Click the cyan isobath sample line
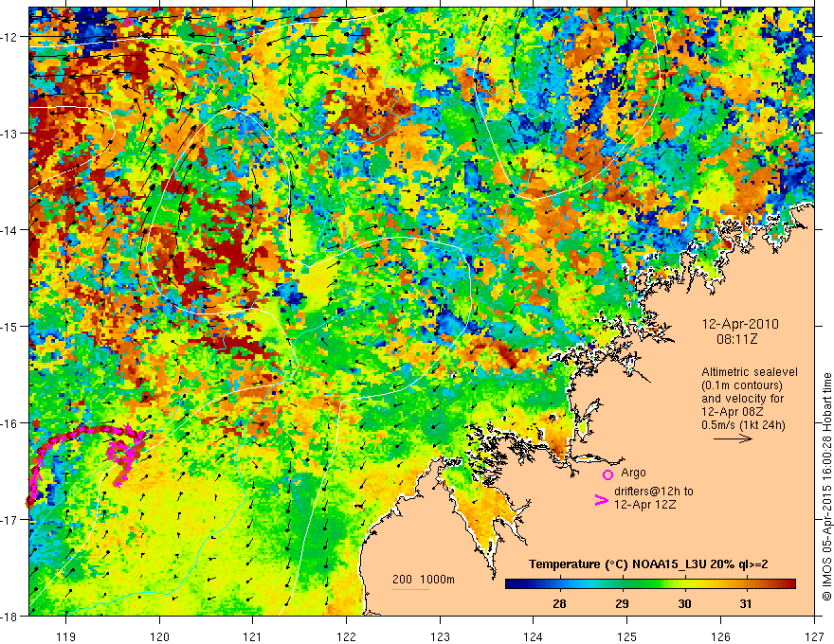The height and width of the screenshot is (644, 834). [411, 589]
